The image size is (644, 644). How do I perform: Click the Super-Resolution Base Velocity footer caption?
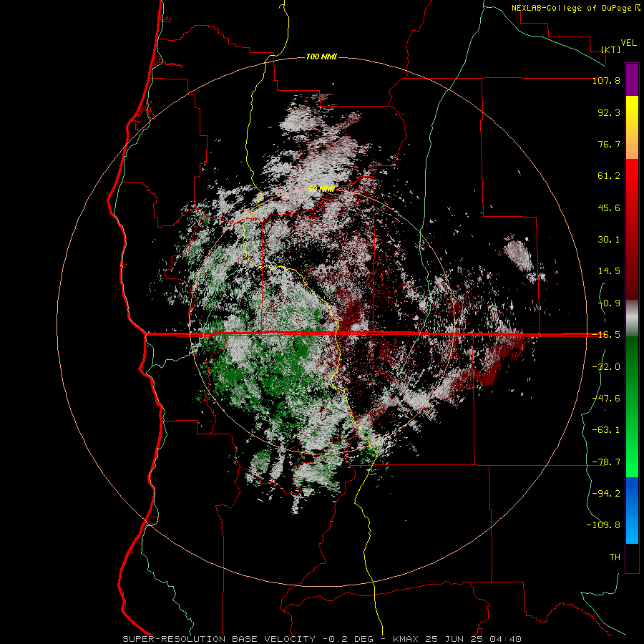322,639
